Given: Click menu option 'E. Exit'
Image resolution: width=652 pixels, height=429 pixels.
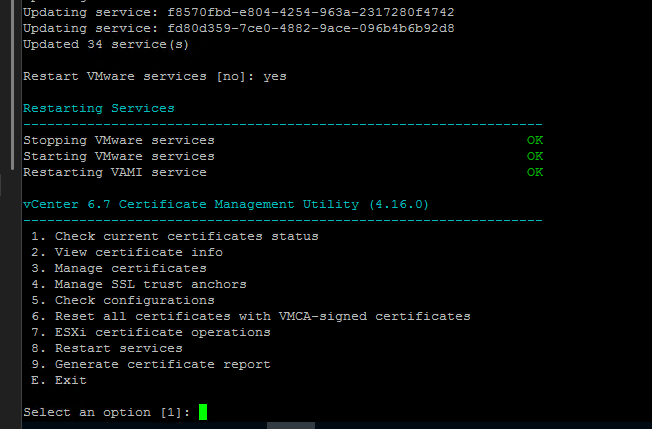Looking at the screenshot, I should point(59,380).
